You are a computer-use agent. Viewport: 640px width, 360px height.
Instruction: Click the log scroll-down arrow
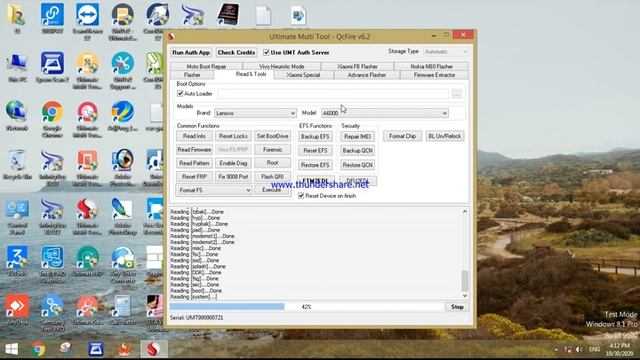[x=464, y=296]
